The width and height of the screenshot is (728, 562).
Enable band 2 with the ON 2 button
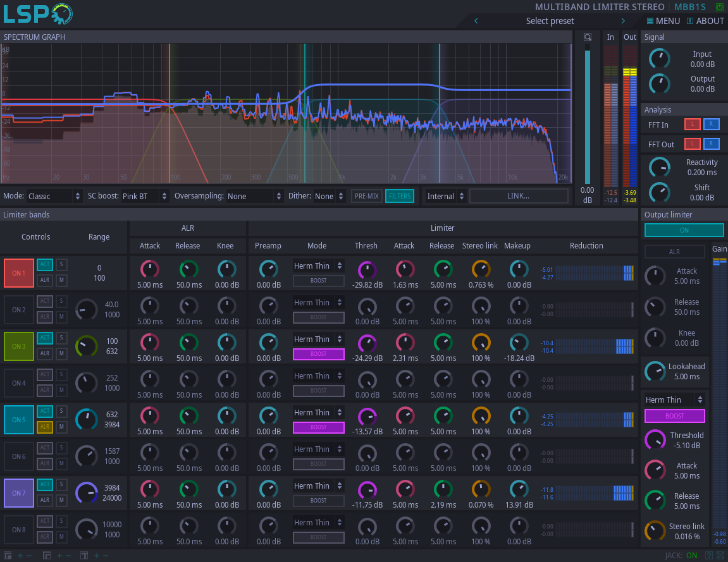tap(18, 310)
